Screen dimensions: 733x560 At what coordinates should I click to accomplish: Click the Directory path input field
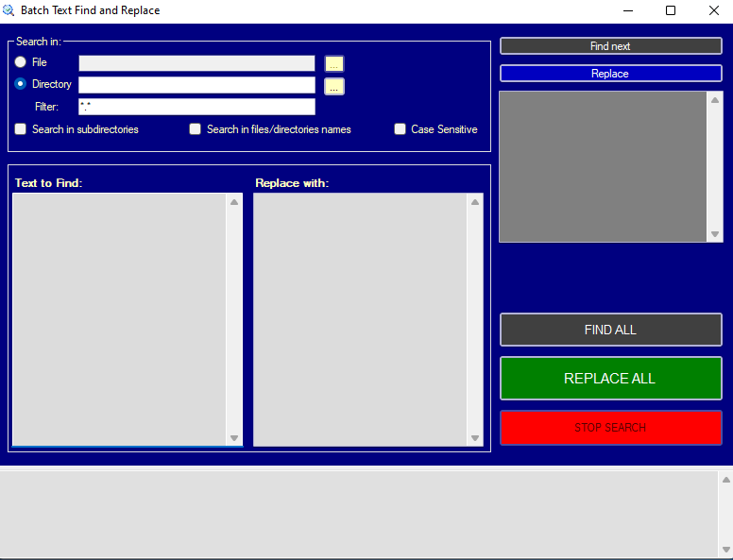click(x=196, y=85)
